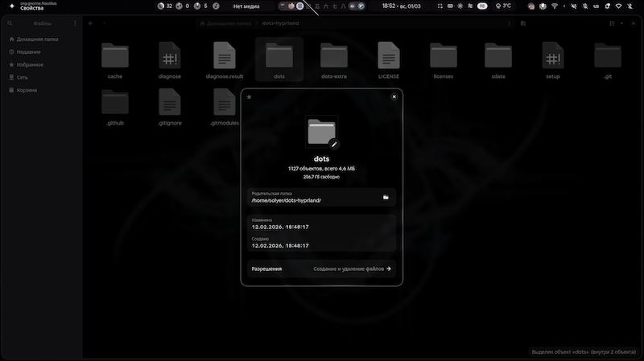Select the licenses folder

[444, 59]
